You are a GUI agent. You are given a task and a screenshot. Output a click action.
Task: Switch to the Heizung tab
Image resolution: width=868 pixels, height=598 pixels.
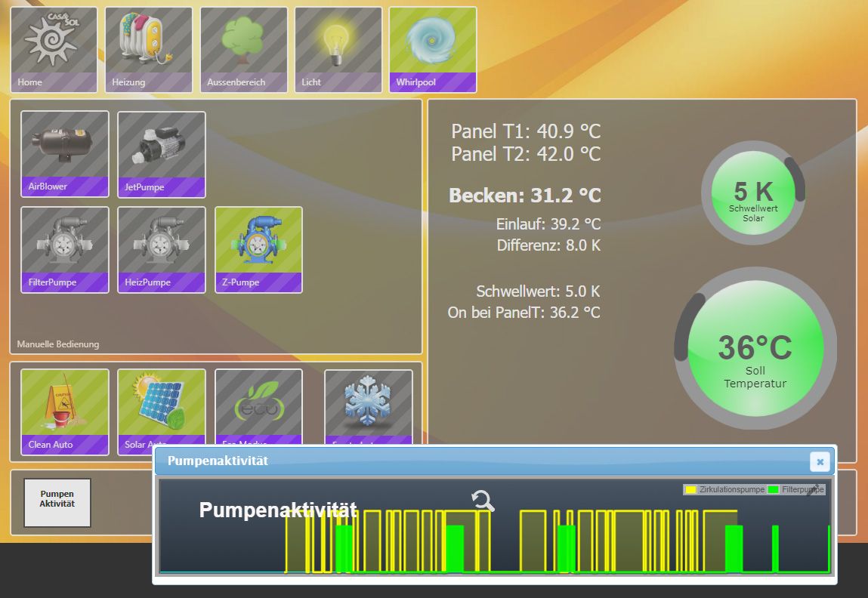[x=148, y=50]
